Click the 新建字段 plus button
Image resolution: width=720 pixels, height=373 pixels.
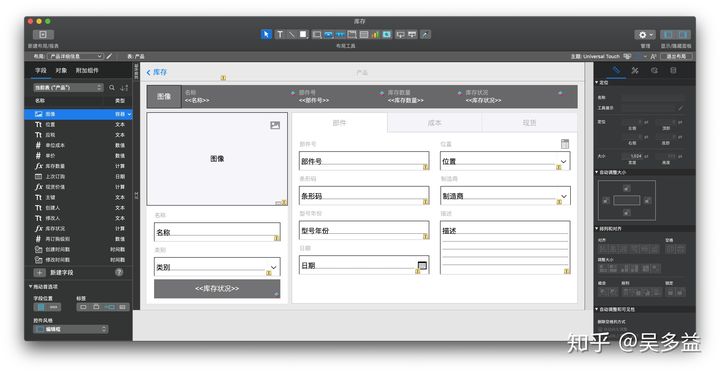tap(39, 272)
